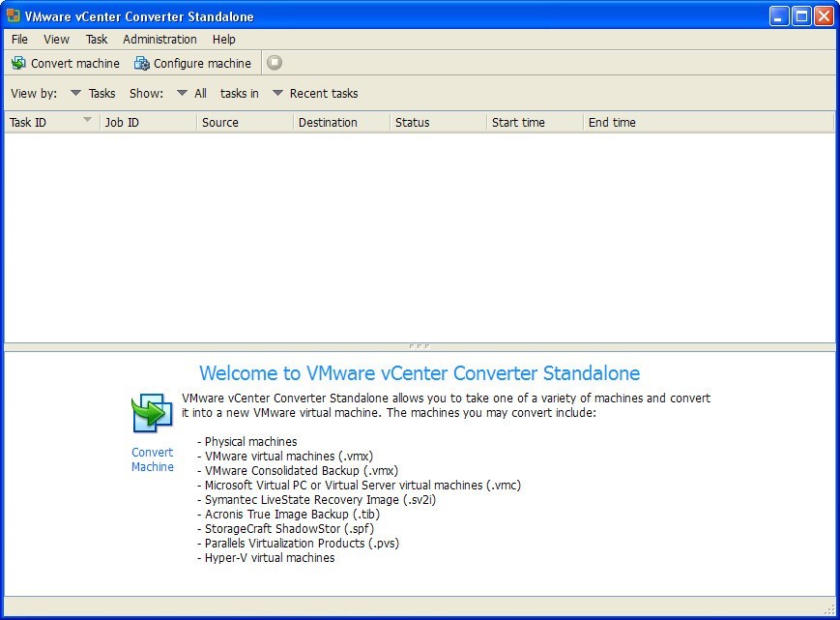Open the File menu
840x620 pixels.
click(19, 40)
